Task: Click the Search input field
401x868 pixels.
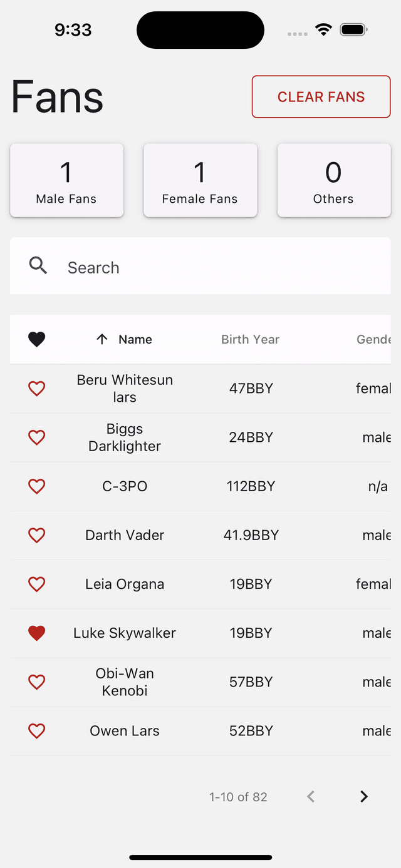Action: tap(219, 267)
